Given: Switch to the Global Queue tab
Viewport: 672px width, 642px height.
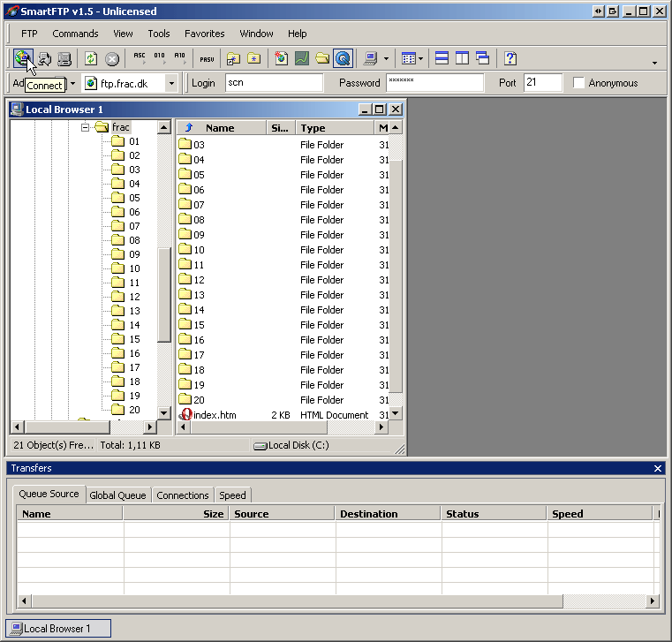Looking at the screenshot, I should click(x=117, y=495).
